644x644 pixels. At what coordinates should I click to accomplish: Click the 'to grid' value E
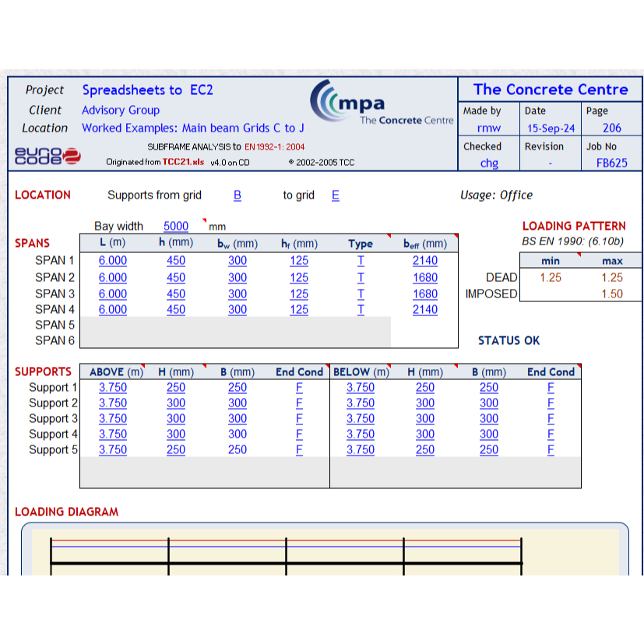coord(336,195)
